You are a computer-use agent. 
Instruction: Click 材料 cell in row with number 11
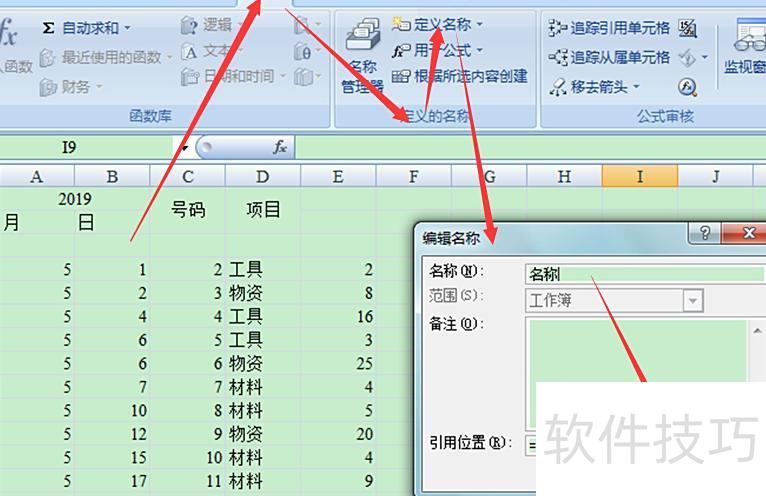tap(263, 481)
